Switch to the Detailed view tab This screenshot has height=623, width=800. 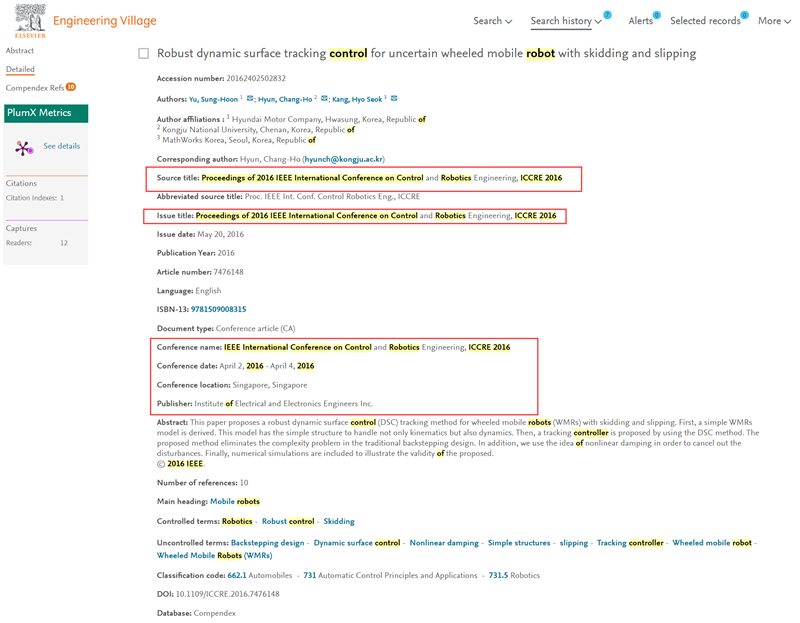[x=20, y=69]
